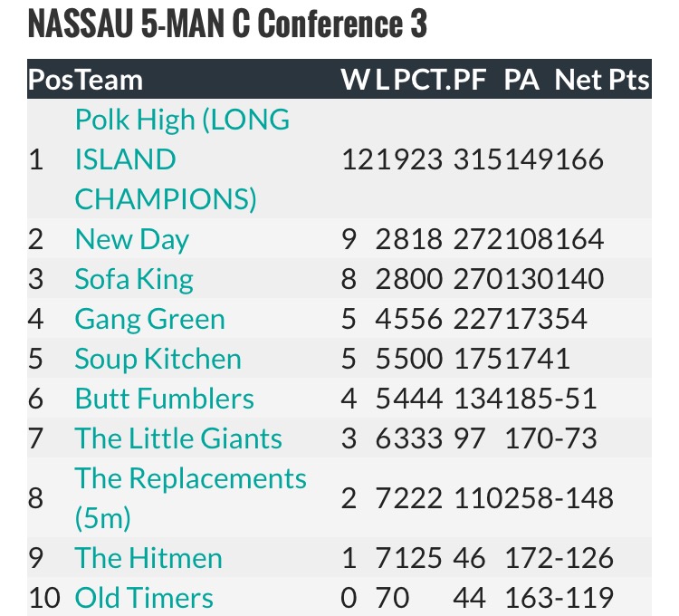
Task: Open The Hitmen team page
Action: coord(148,558)
